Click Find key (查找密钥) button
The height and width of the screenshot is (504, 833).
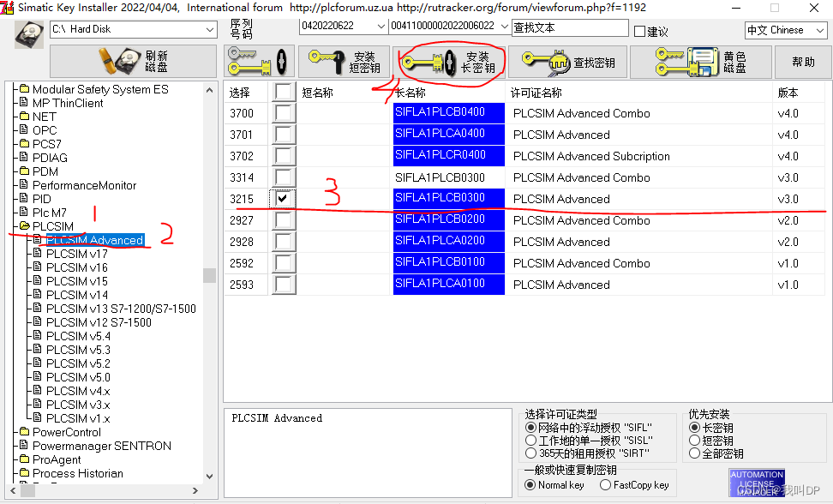click(x=567, y=62)
